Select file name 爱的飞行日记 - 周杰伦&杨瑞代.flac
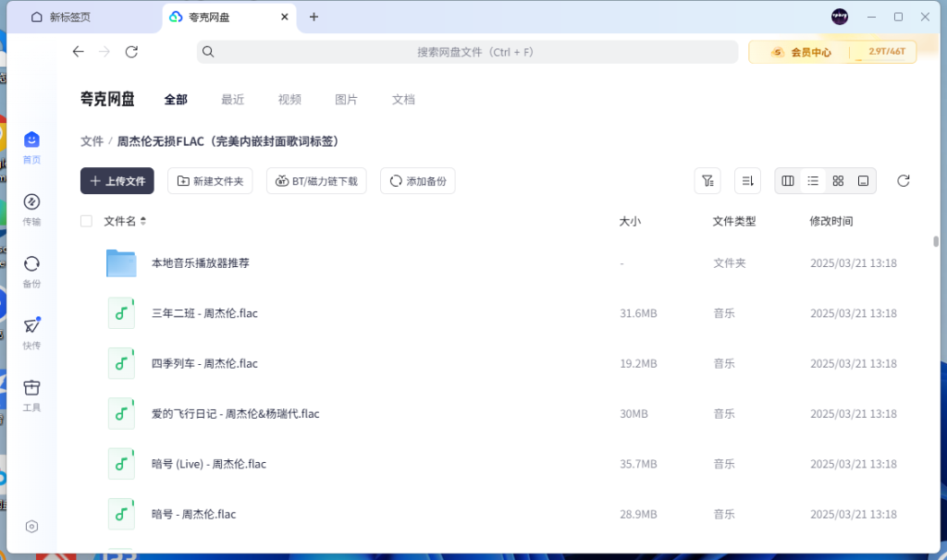Screen dimensions: 947x560 point(236,413)
